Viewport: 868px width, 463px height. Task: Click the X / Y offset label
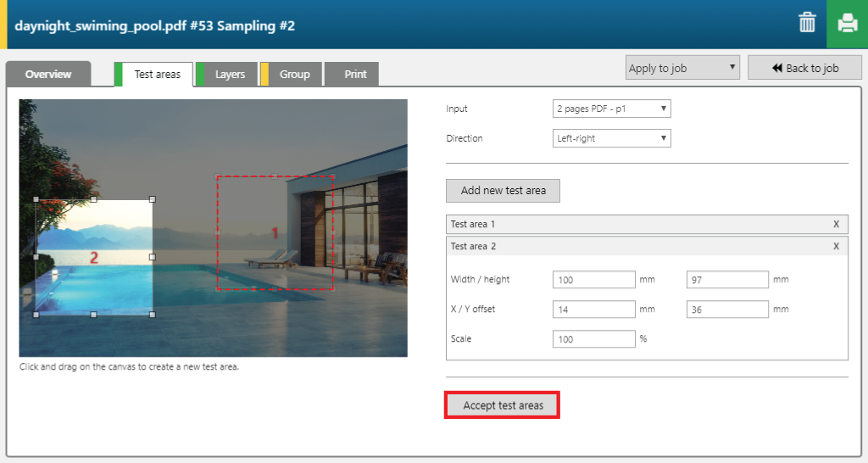[x=473, y=309]
